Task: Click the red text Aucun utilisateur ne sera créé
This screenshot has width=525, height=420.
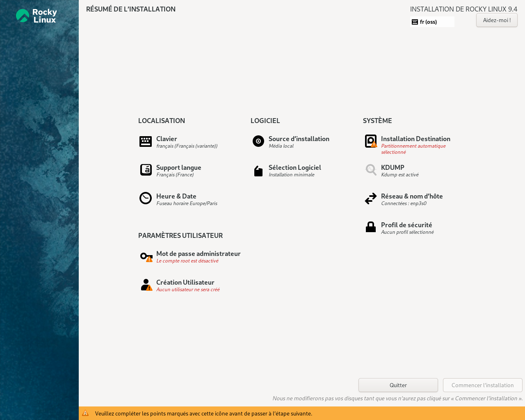Action: [x=188, y=290]
